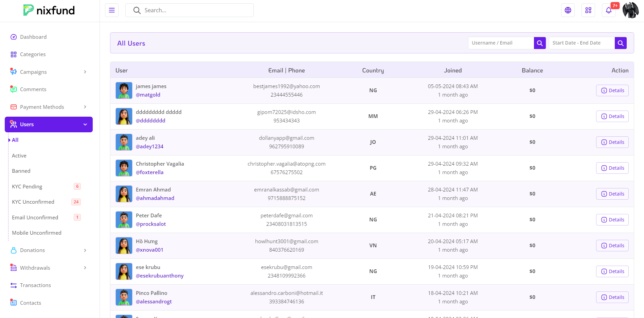The width and height of the screenshot is (644, 318).
Task: Open the notifications bell icon
Action: (x=609, y=10)
